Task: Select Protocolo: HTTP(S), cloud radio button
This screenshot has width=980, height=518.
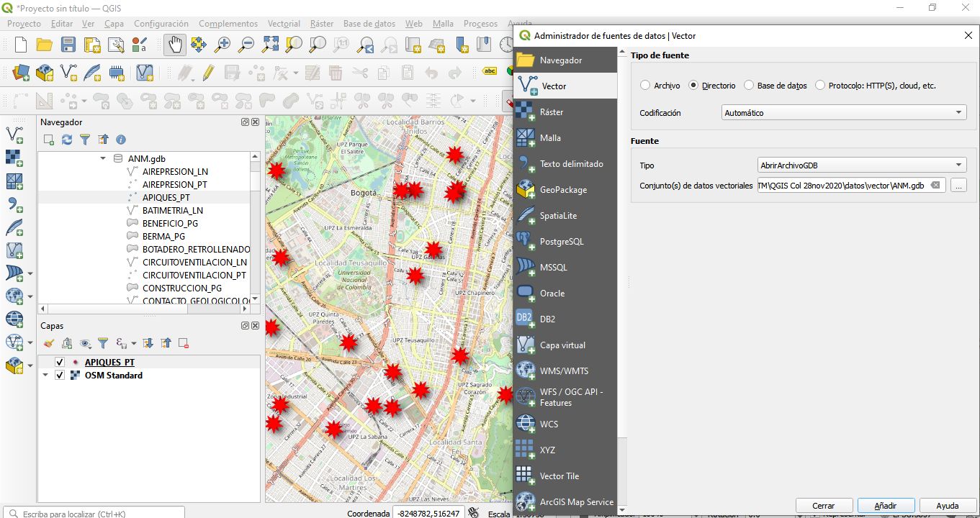Action: point(820,86)
